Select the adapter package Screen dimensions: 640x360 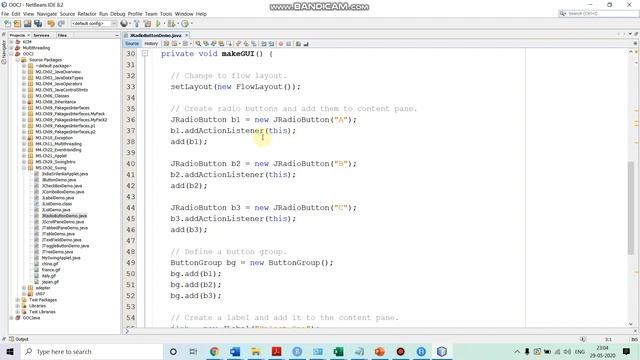pyautogui.click(x=42, y=288)
